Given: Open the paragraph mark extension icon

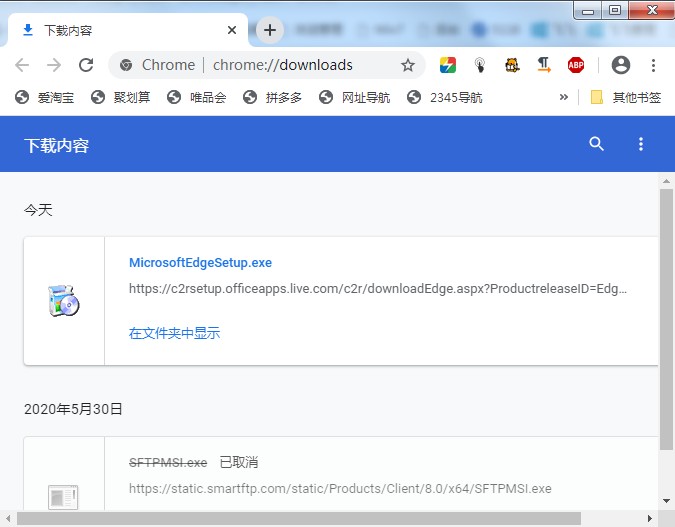Looking at the screenshot, I should [544, 65].
